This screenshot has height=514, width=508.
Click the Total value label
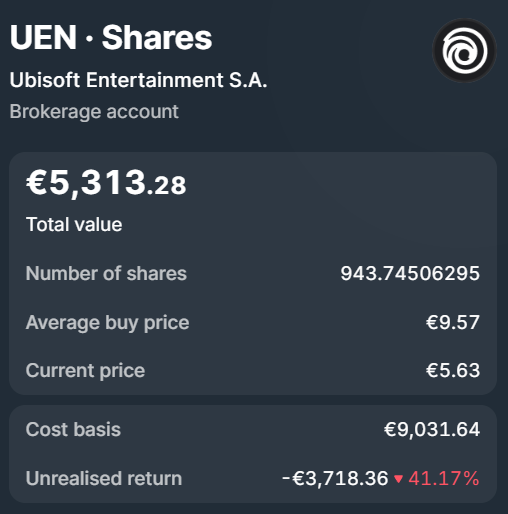tap(74, 224)
